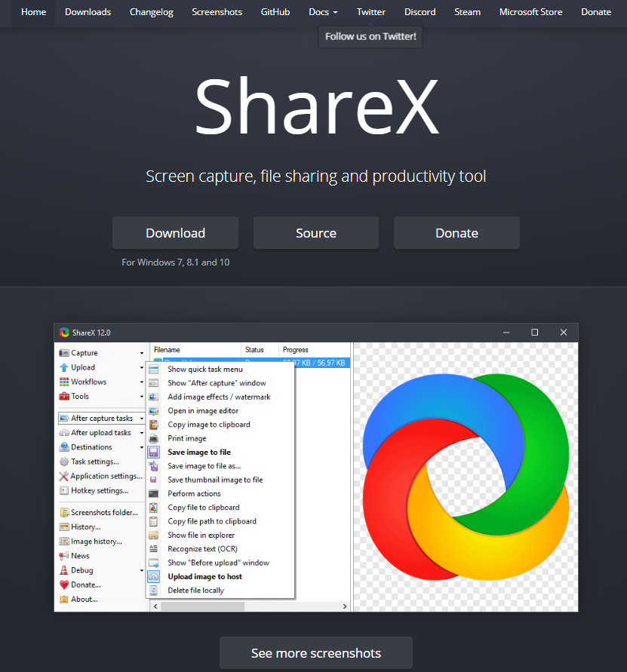The image size is (627, 672).
Task: Click the After upload tasks cloud icon
Action: 64,432
